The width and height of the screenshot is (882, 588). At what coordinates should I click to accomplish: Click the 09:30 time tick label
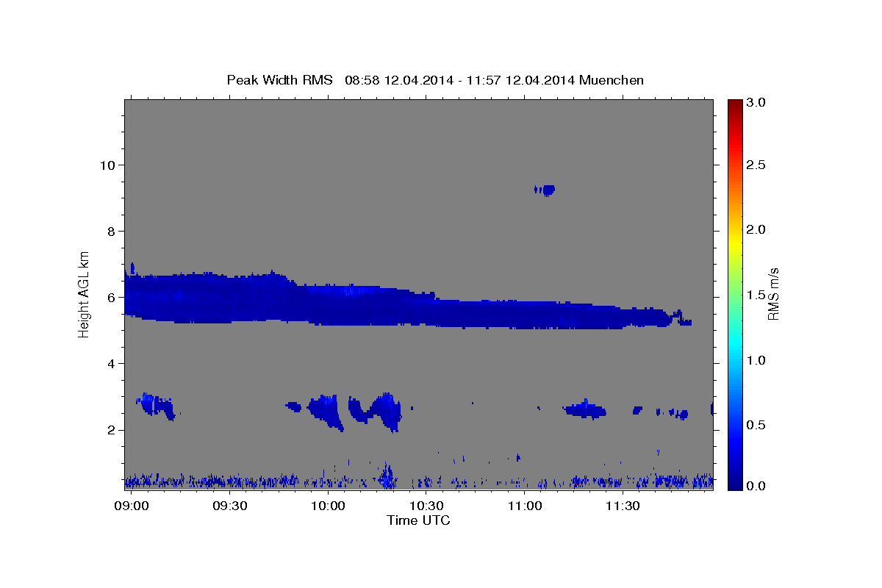[230, 506]
